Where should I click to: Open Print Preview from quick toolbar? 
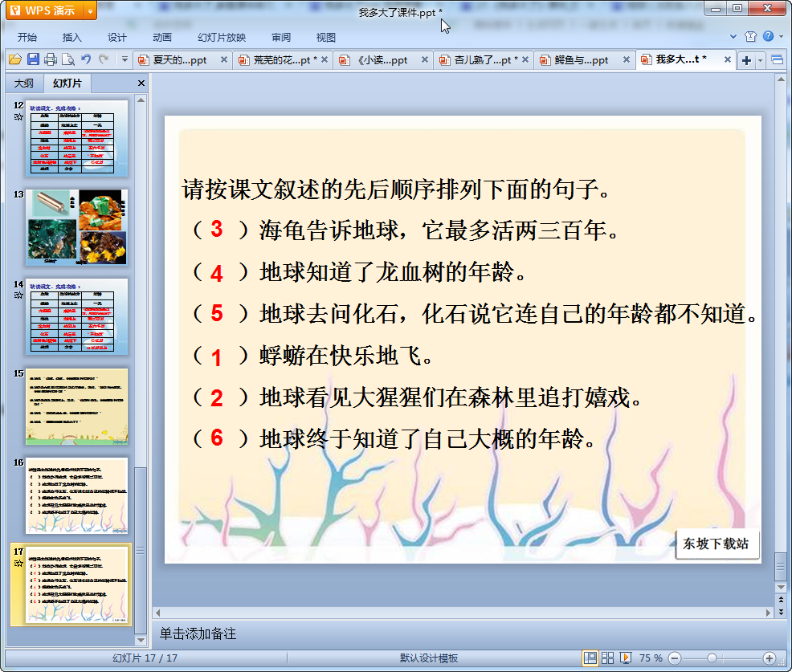pos(67,59)
